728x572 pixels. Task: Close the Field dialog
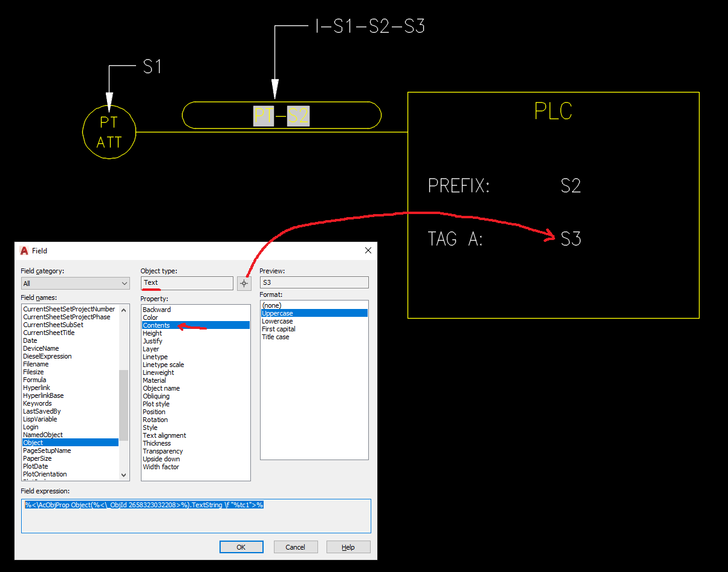coord(368,250)
